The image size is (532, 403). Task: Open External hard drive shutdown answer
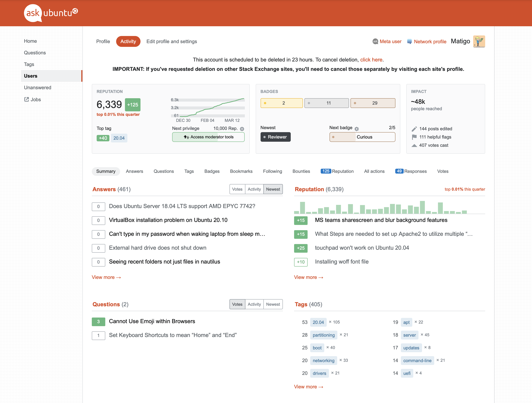(158, 248)
